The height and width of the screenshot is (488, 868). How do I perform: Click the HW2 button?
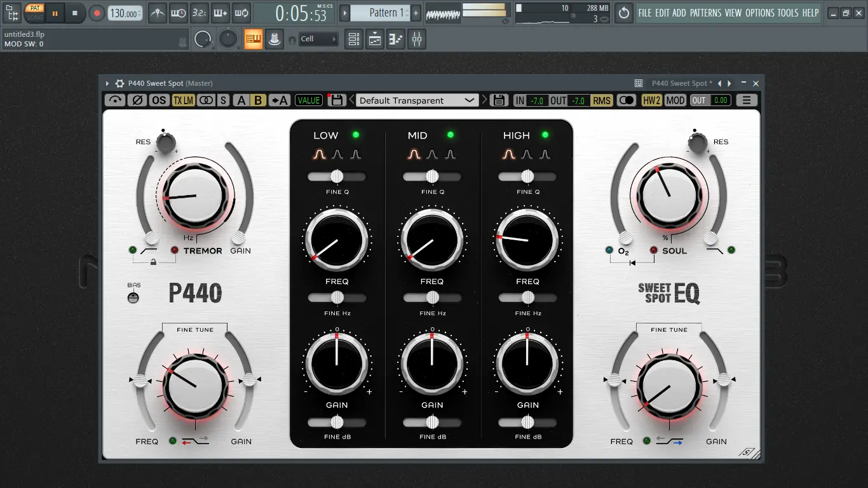[x=651, y=100]
